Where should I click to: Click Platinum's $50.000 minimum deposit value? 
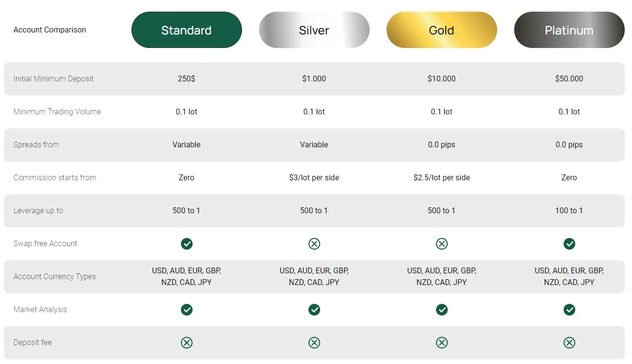click(x=569, y=79)
